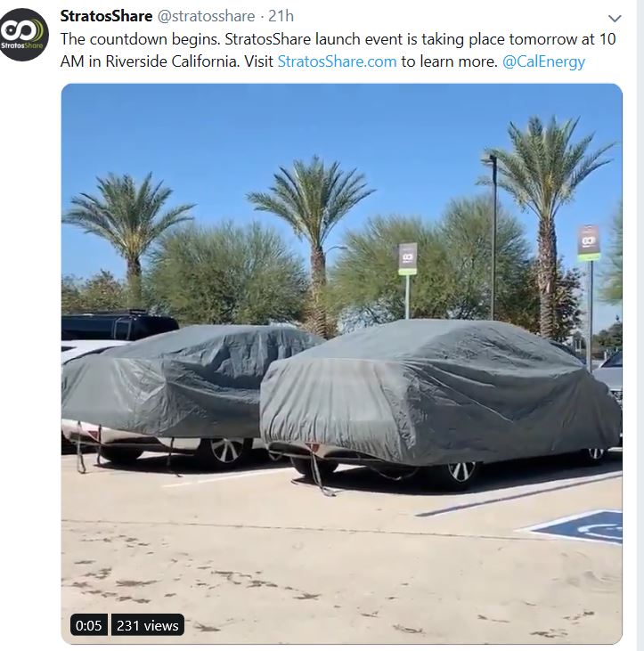Open the @stratosshare handle link
Screen dimensions: 644x651
coord(206,16)
